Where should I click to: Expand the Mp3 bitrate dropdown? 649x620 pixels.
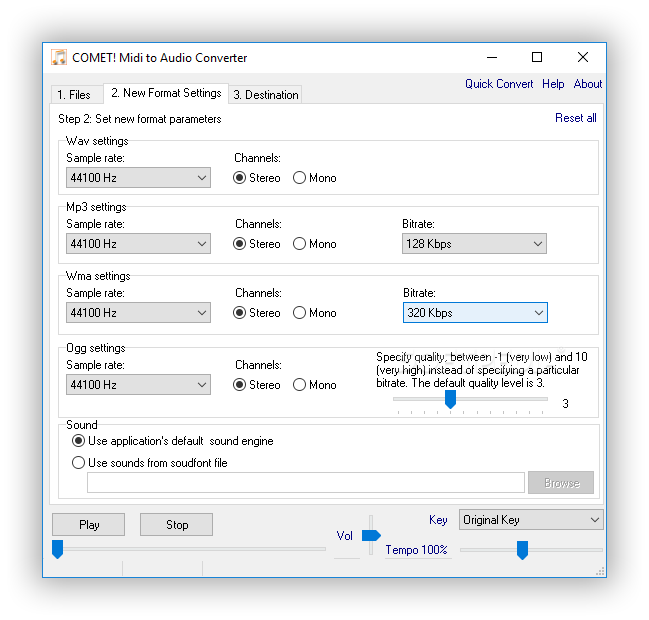pos(474,244)
